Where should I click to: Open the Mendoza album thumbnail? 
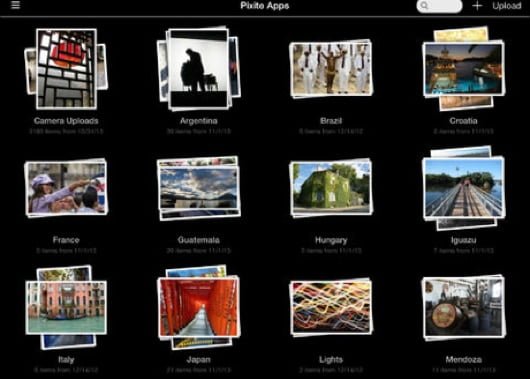coord(464,307)
